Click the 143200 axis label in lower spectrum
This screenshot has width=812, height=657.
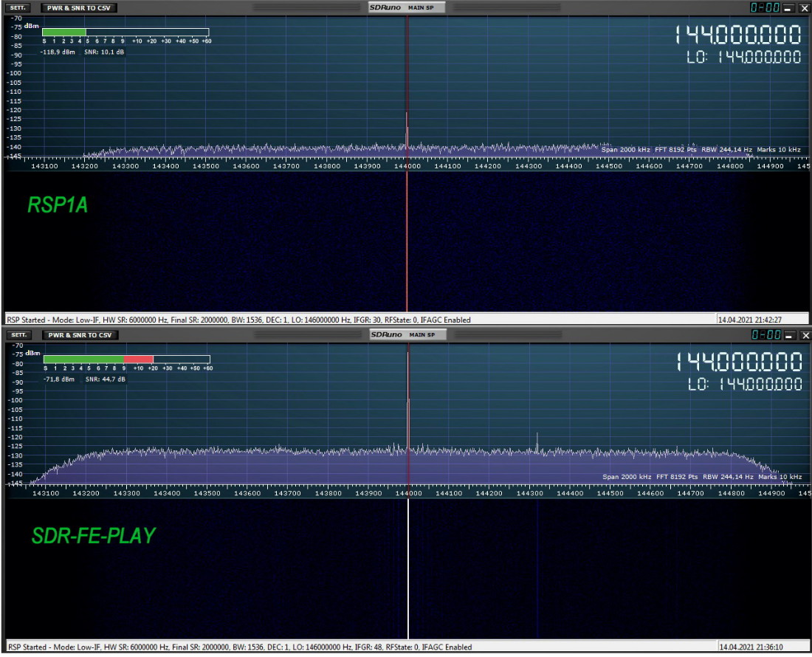click(x=86, y=493)
